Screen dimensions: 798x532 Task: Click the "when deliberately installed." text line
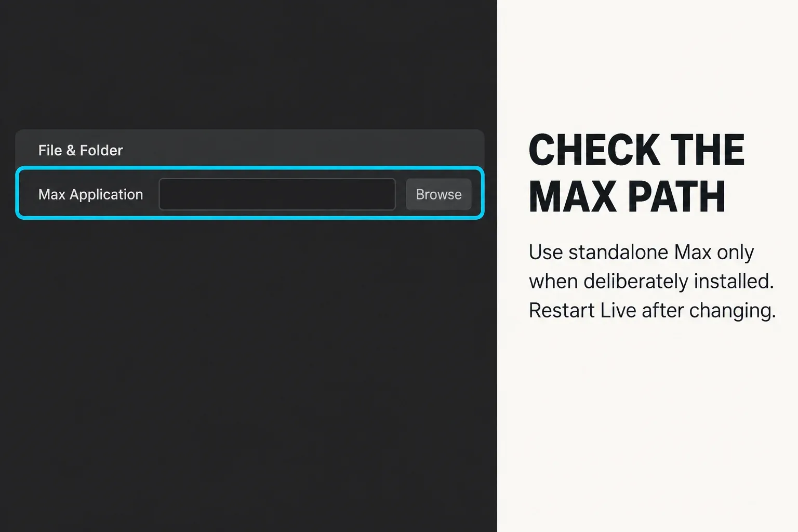click(651, 282)
